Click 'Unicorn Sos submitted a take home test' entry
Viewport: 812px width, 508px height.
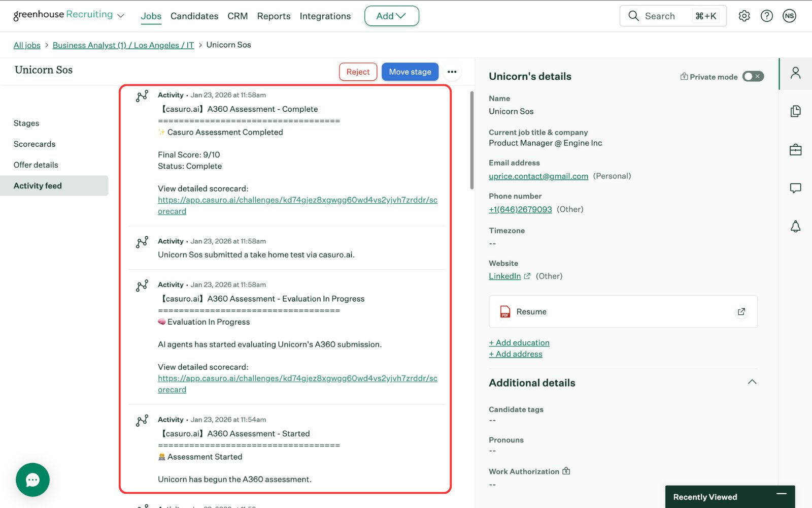[256, 255]
